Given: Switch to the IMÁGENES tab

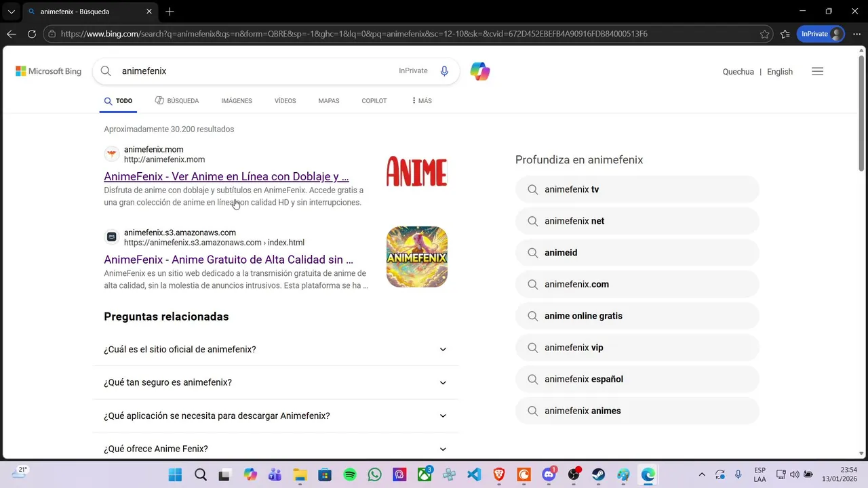Looking at the screenshot, I should pyautogui.click(x=237, y=101).
